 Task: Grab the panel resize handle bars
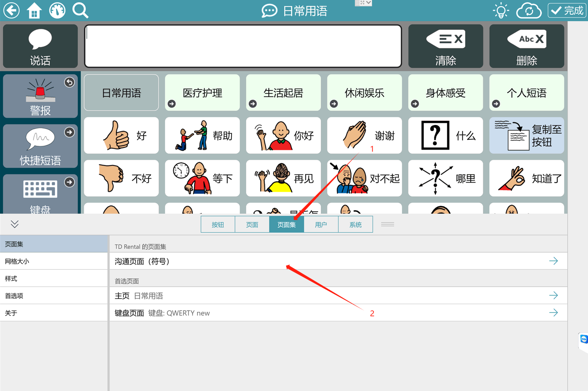pos(387,224)
